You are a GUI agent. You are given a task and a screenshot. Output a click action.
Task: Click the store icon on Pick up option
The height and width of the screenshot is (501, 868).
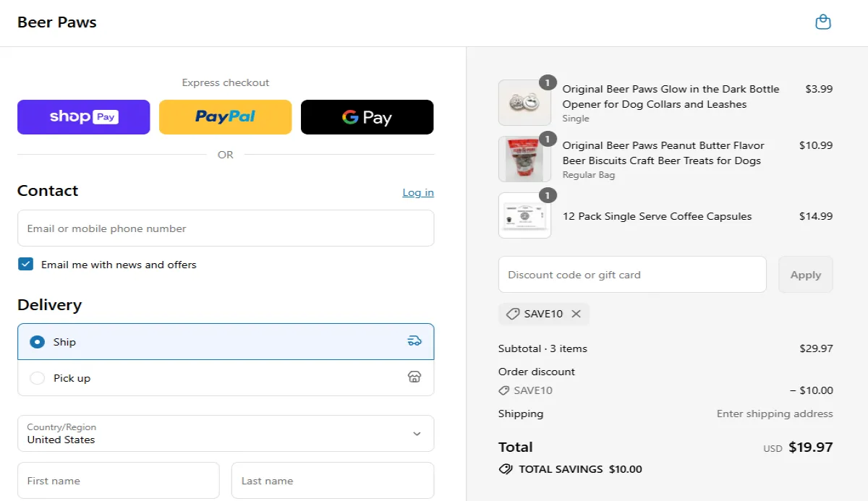click(x=414, y=377)
